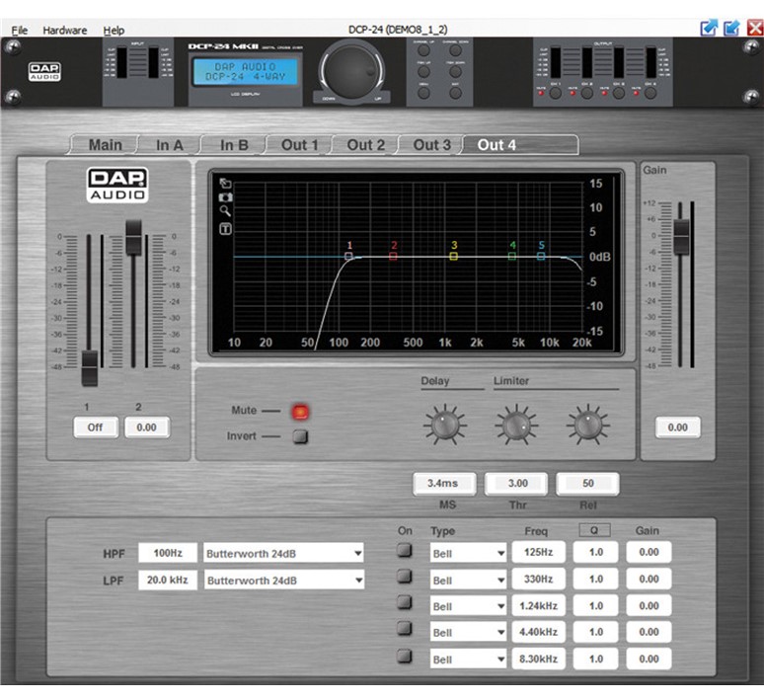
Task: Enable the 8.30kHz EQ band
Action: [x=405, y=656]
